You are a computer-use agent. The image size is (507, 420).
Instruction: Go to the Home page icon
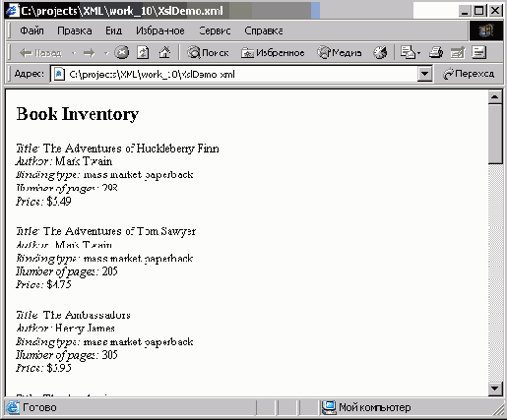click(x=164, y=52)
